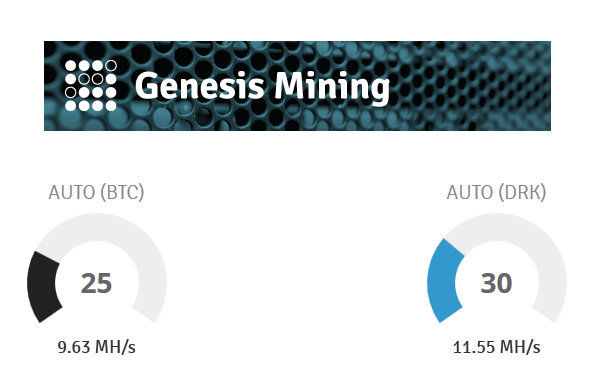Click the hollow circle in logo's top row

click(x=111, y=65)
